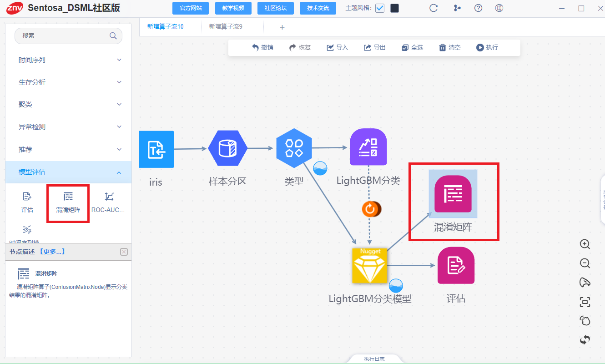Open help question mark icon
The width and height of the screenshot is (605, 364).
[478, 8]
